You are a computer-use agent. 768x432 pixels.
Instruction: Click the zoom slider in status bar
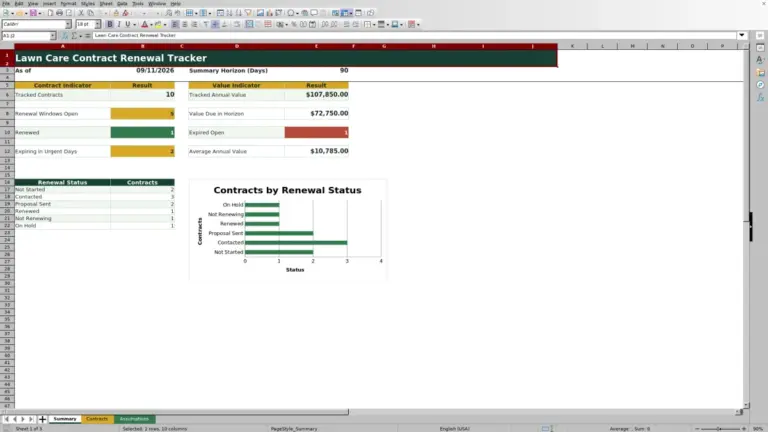720,429
